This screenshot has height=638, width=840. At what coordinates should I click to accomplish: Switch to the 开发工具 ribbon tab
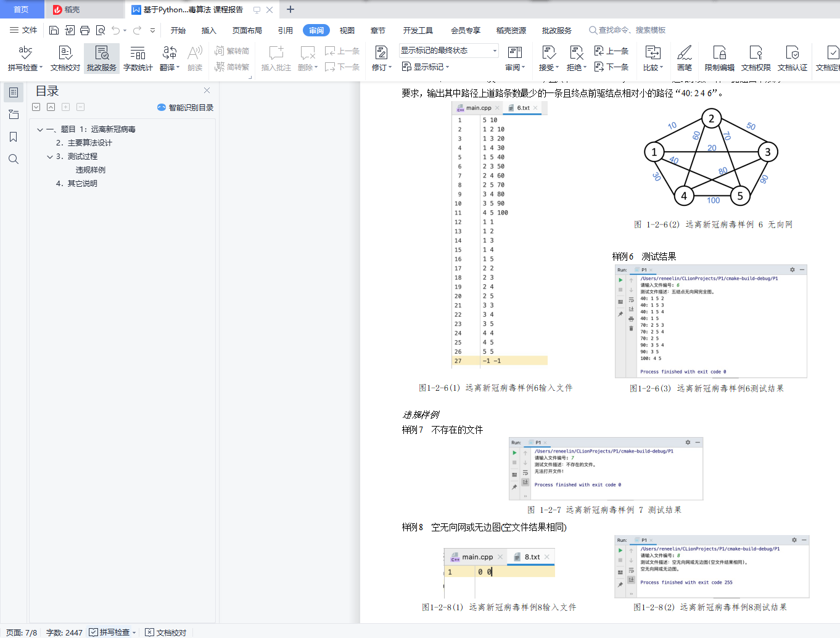418,30
